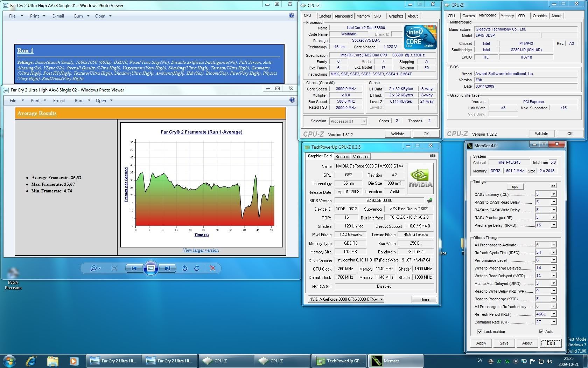Screen dimensions: 588x368
Task: Open SPD tab in left CPU-Z window
Action: pyautogui.click(x=377, y=16)
